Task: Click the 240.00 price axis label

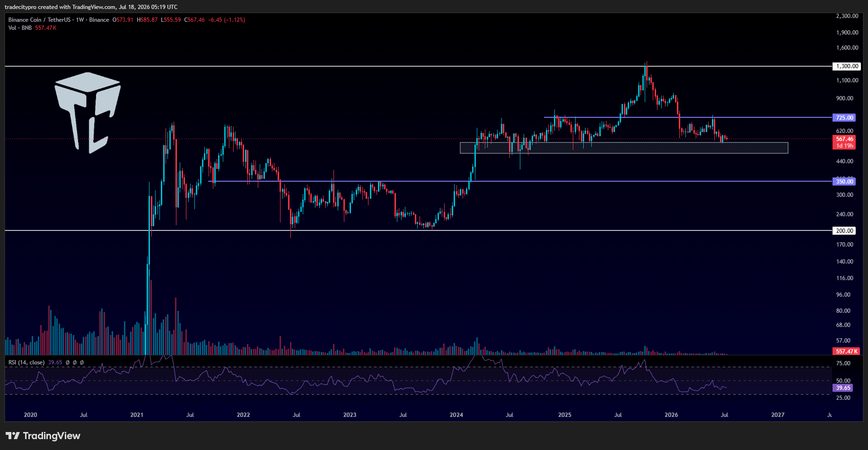Action: [845, 214]
